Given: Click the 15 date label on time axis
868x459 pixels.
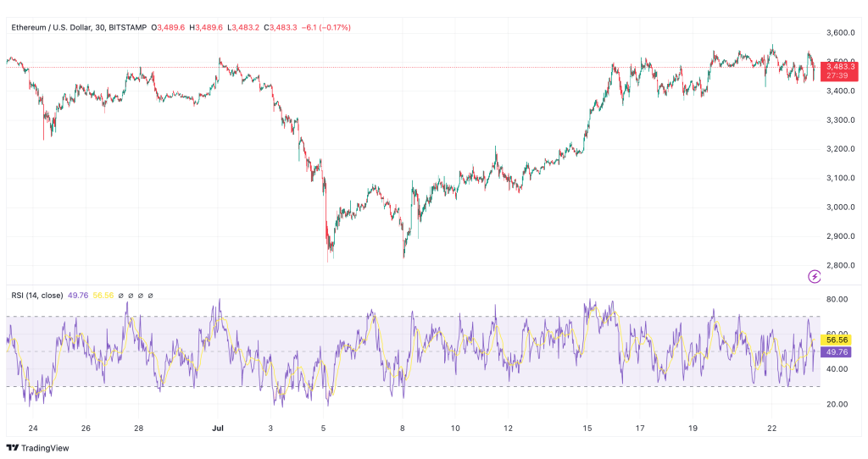Looking at the screenshot, I should pyautogui.click(x=587, y=428).
